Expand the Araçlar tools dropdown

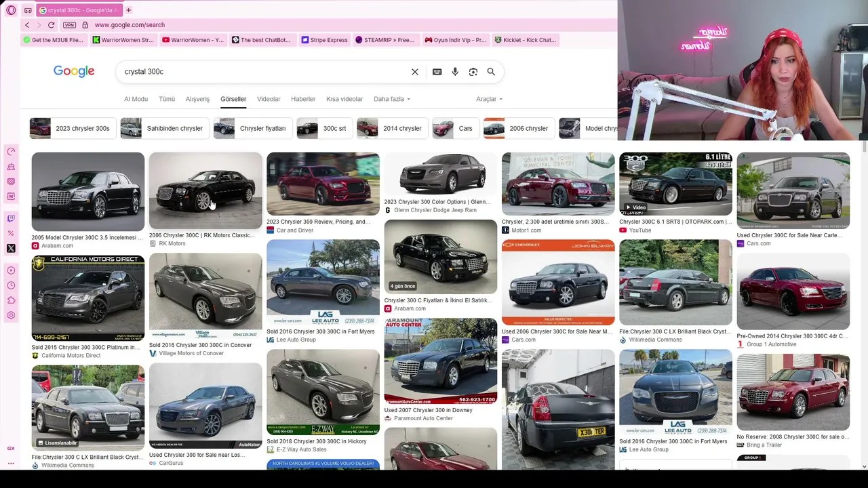tap(489, 99)
